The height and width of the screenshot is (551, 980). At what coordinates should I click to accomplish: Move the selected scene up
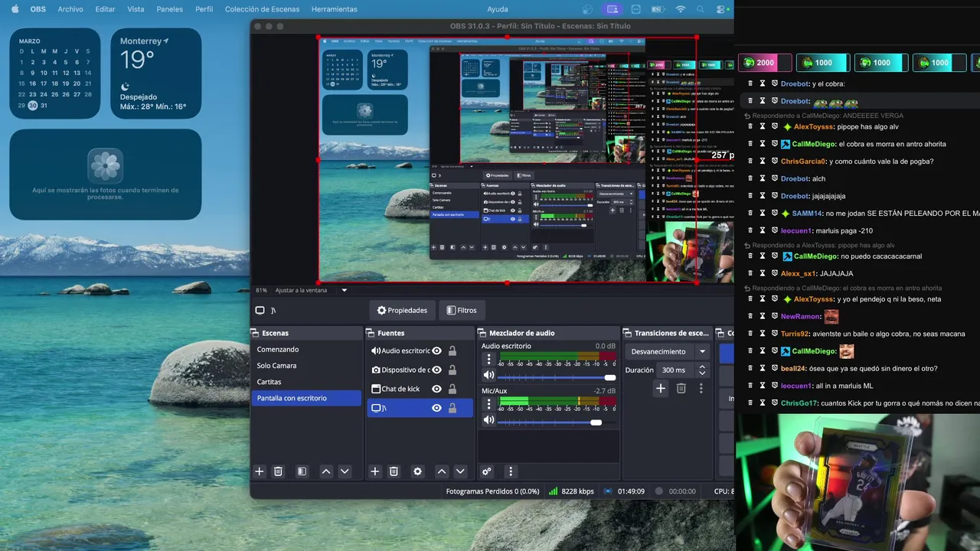[326, 471]
